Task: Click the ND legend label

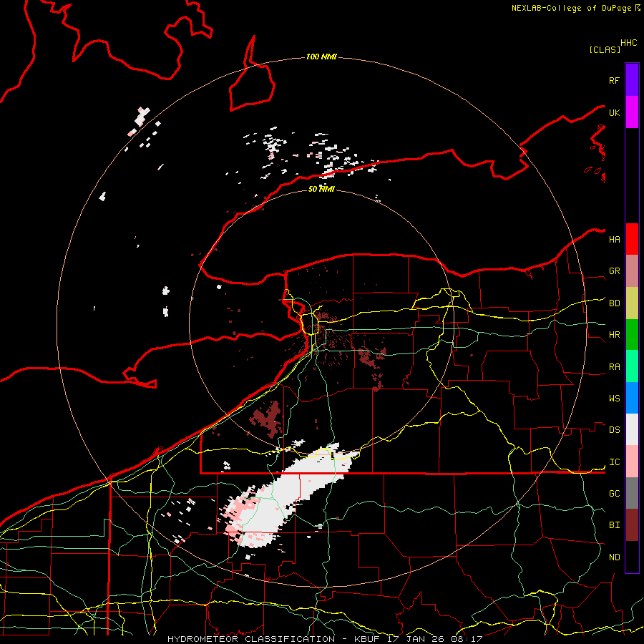Action: tap(614, 557)
